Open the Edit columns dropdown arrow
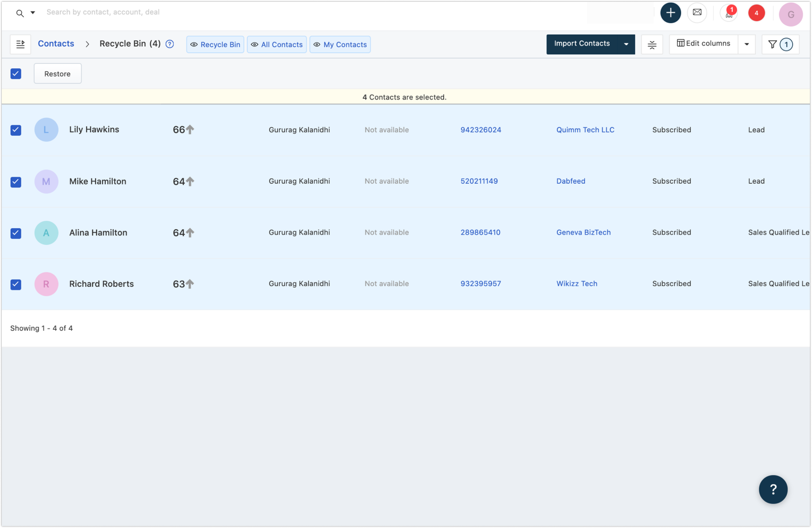The image size is (812, 528). tap(747, 44)
